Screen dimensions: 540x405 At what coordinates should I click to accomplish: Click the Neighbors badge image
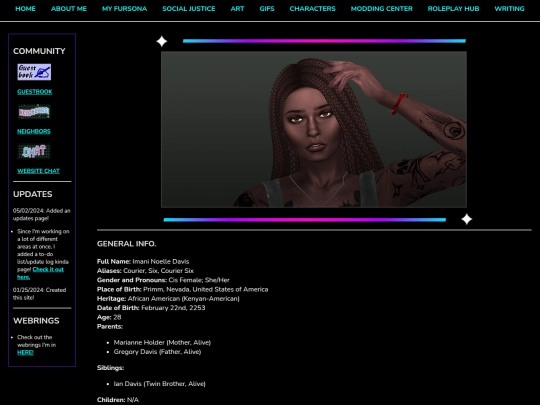pos(34,112)
